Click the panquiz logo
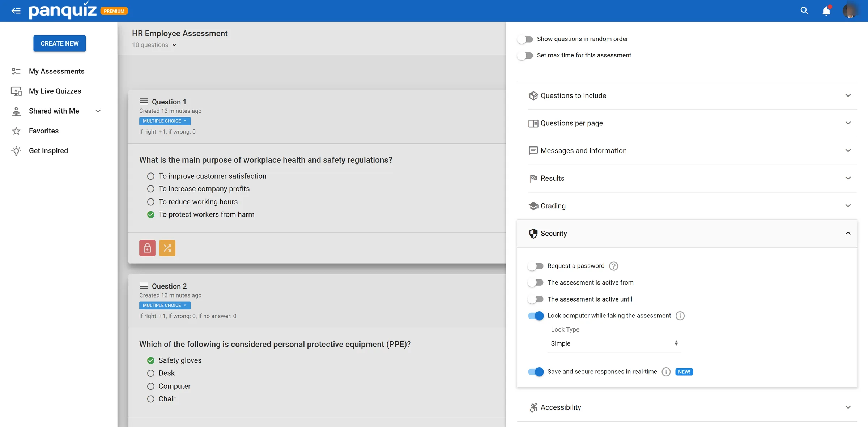Image resolution: width=868 pixels, height=427 pixels. [62, 10]
